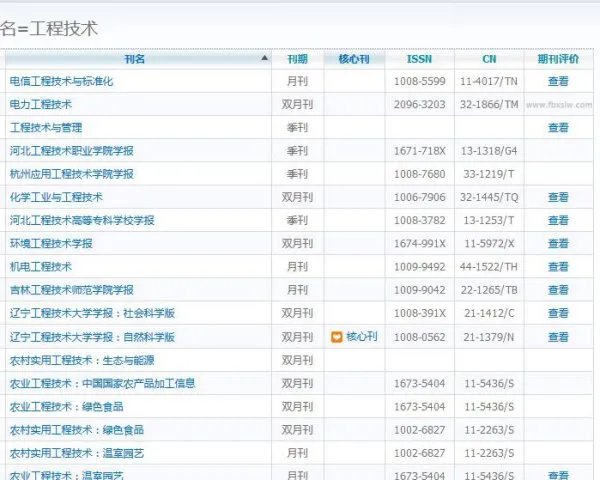The height and width of the screenshot is (480, 600).
Task: Select CN 13-1318/G4 cell
Action: click(489, 151)
